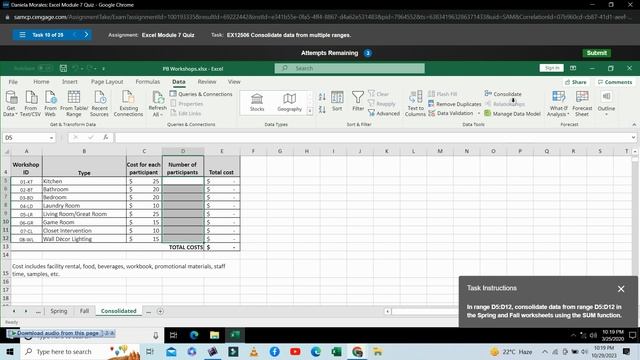
Task: Click Advanced filter option
Action: (x=384, y=113)
